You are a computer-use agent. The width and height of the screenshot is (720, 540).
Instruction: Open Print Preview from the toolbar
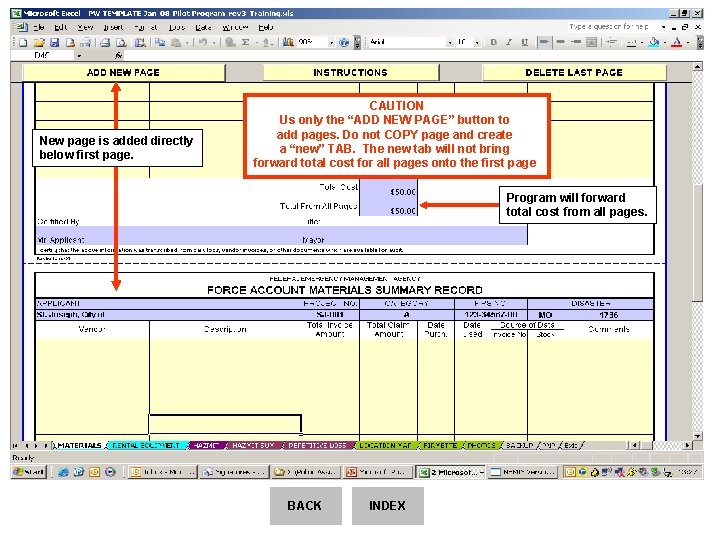(121, 42)
